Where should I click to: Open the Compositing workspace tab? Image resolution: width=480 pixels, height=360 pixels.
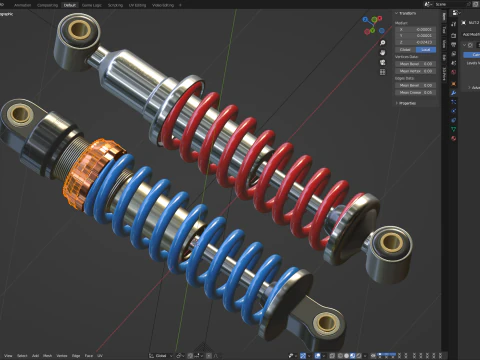coord(47,5)
